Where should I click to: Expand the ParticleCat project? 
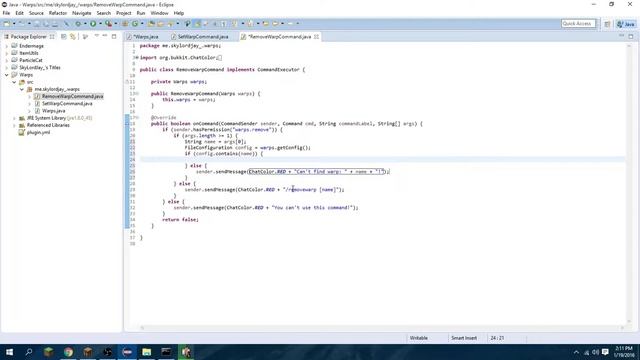pos(7,60)
